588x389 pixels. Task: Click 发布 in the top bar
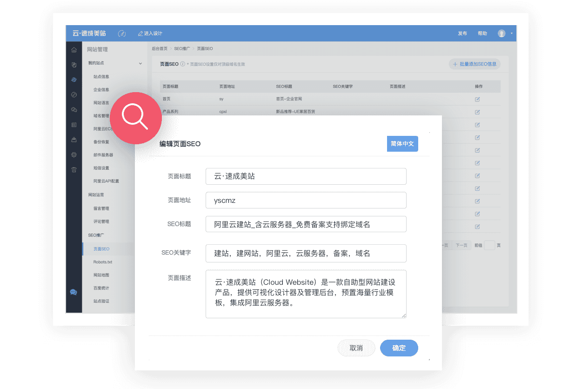click(x=462, y=34)
